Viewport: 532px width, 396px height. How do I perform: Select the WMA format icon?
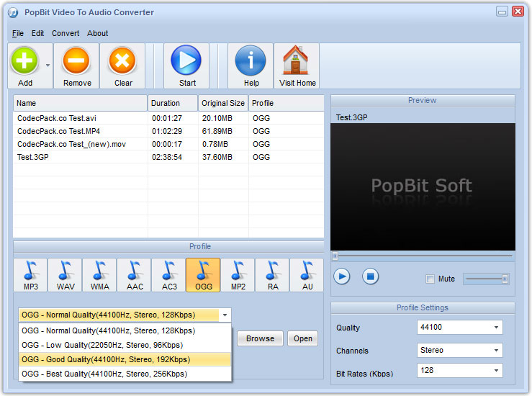click(100, 275)
